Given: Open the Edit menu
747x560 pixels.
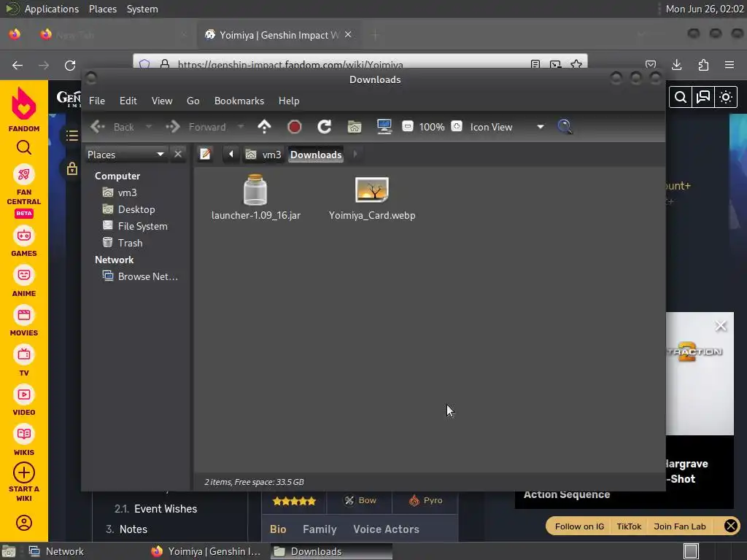Looking at the screenshot, I should (x=128, y=101).
